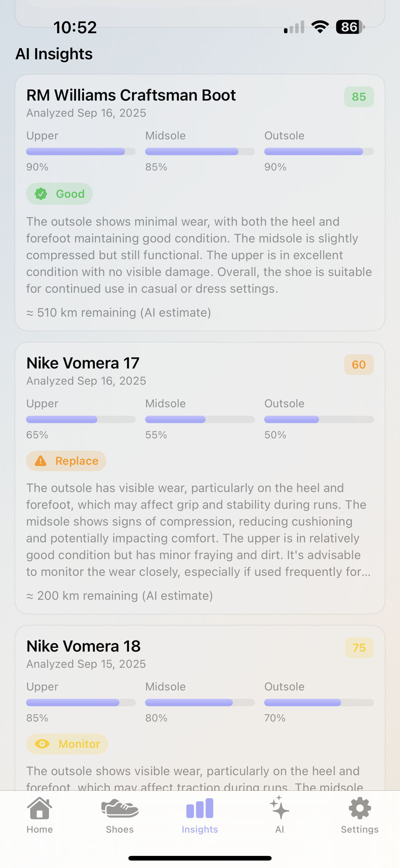Tap the score badge 85 on RM Williams card
The width and height of the screenshot is (400, 868).
pyautogui.click(x=358, y=97)
